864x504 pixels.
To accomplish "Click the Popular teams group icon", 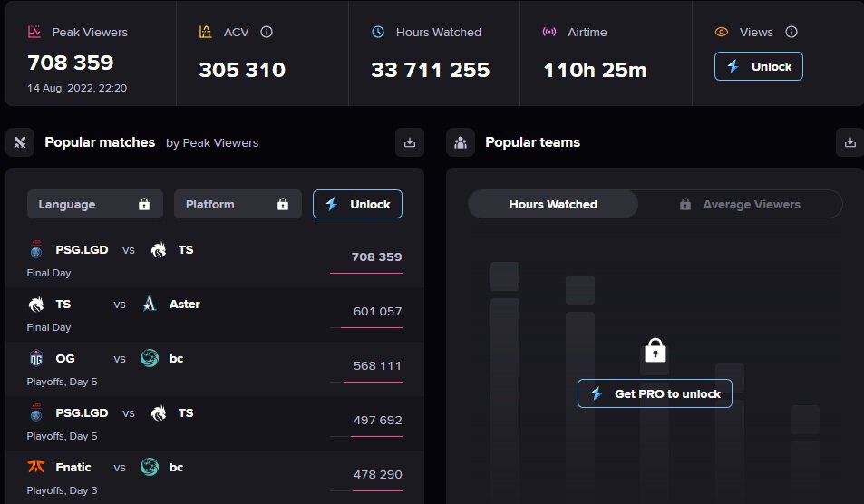I will (461, 142).
